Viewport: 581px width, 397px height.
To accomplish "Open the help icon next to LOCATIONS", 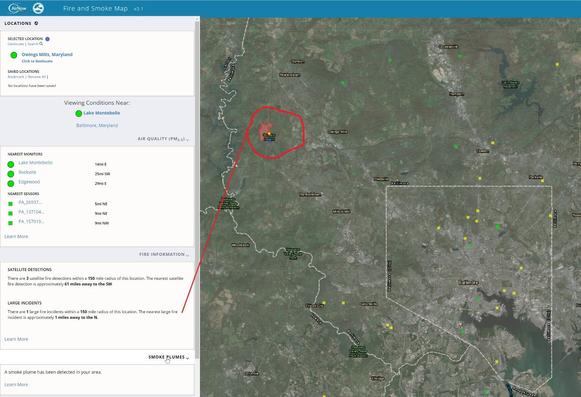I will pyautogui.click(x=36, y=23).
